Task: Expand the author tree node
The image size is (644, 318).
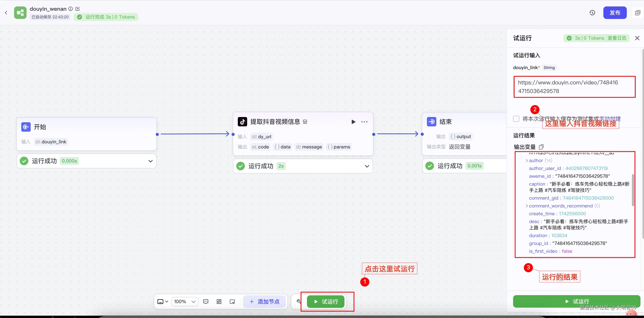Action: pyautogui.click(x=527, y=161)
